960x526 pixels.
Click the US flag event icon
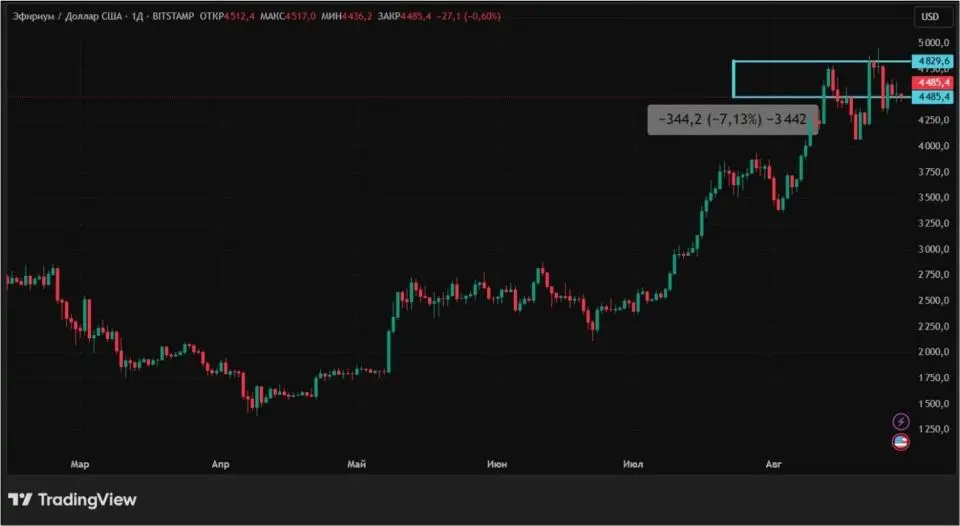(x=901, y=442)
